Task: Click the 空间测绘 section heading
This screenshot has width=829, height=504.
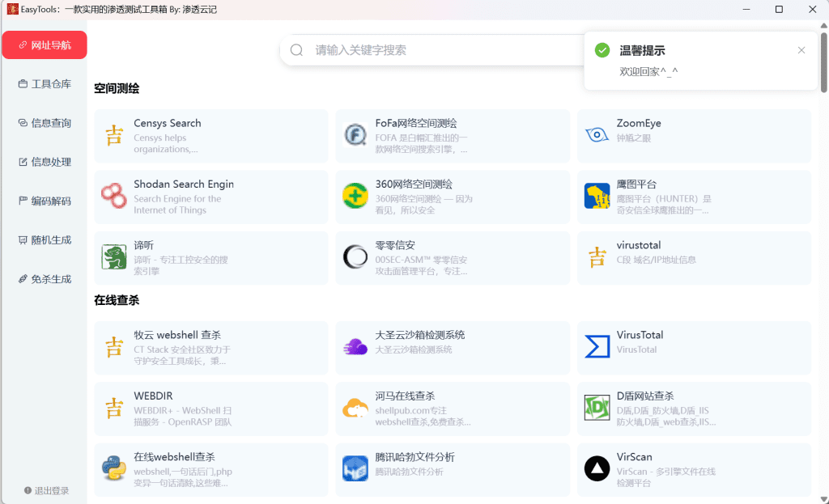Action: tap(117, 88)
